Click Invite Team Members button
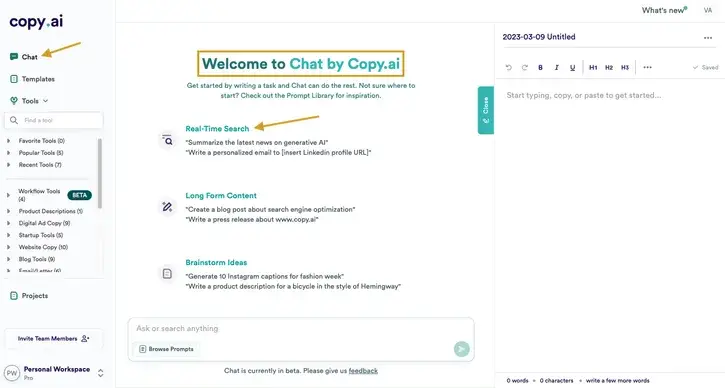 54,339
